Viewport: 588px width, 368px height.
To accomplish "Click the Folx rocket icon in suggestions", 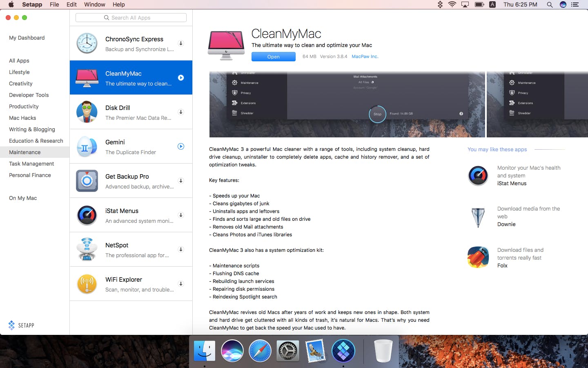I will point(478,257).
